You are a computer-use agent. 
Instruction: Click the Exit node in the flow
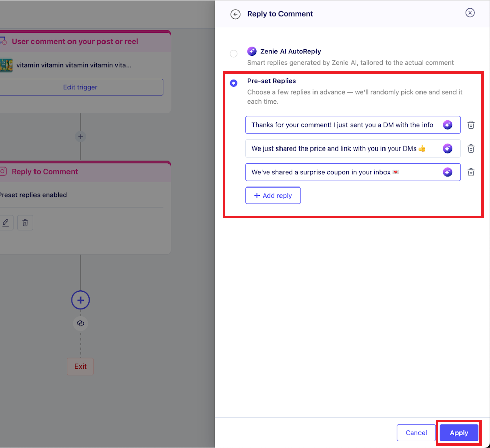[80, 366]
